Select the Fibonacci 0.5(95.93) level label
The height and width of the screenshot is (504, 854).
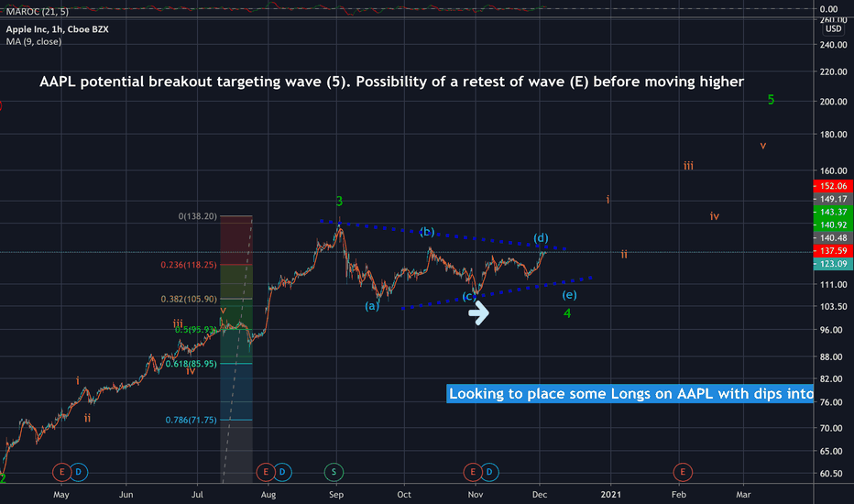pos(195,330)
